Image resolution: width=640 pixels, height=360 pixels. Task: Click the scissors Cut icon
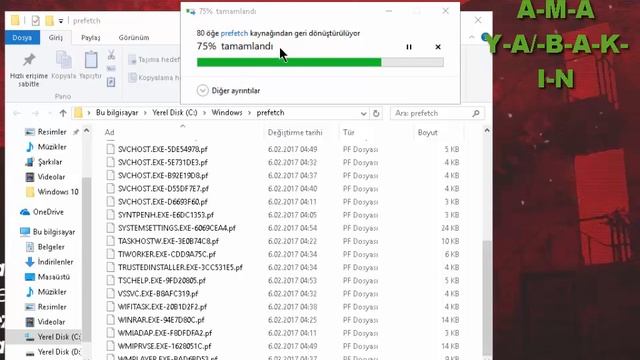click(111, 55)
